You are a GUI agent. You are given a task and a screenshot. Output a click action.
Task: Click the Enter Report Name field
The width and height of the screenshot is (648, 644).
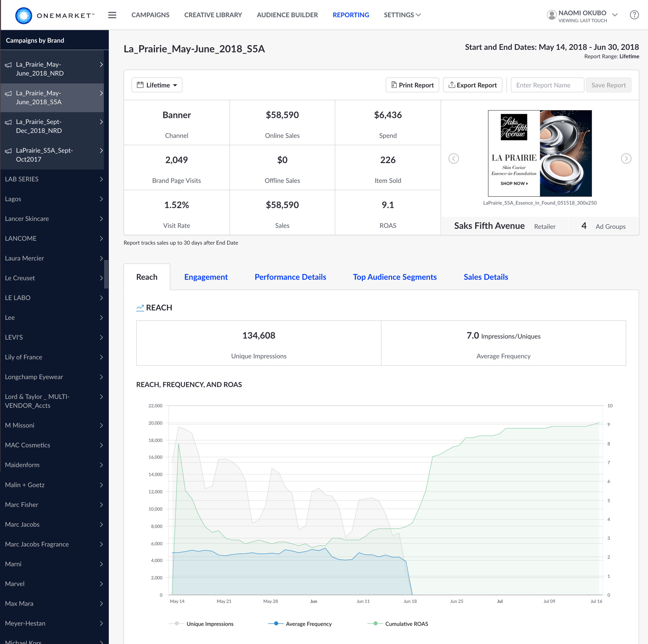(x=547, y=85)
